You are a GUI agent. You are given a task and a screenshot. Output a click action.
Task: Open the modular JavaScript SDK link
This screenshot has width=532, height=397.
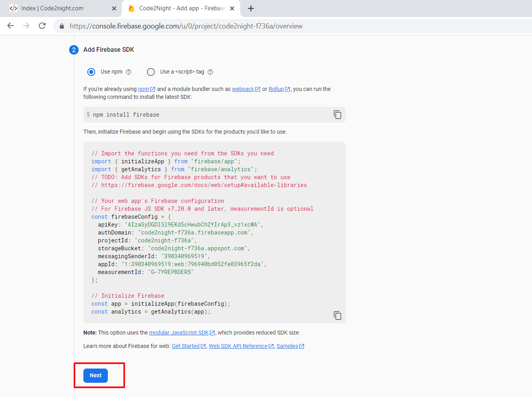click(x=179, y=333)
